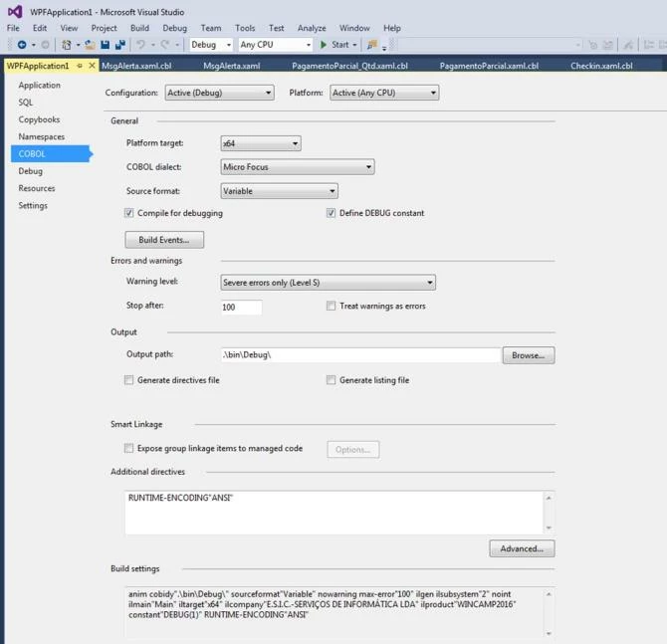Click the New Project toolbar icon
Viewport: 667px width, 644px height.
coord(67,45)
